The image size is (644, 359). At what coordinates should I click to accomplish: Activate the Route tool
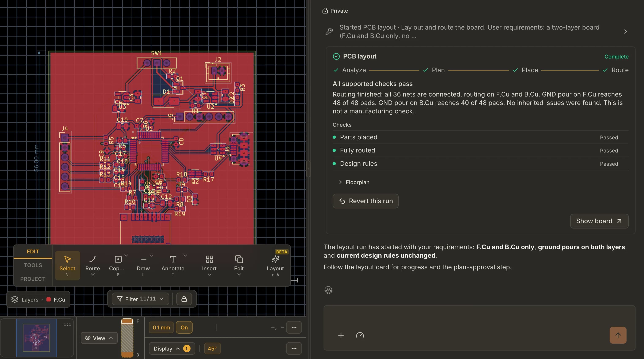[x=92, y=265]
